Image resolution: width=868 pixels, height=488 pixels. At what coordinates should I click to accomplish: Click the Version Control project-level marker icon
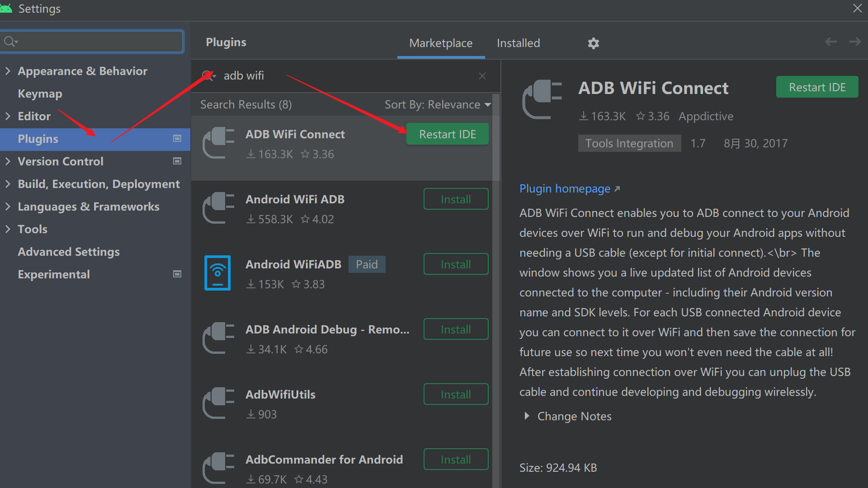(x=177, y=161)
